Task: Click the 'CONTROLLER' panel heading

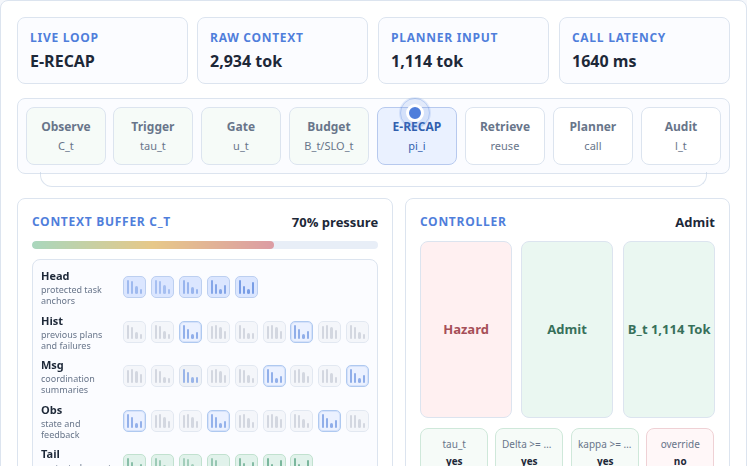Action: [463, 222]
